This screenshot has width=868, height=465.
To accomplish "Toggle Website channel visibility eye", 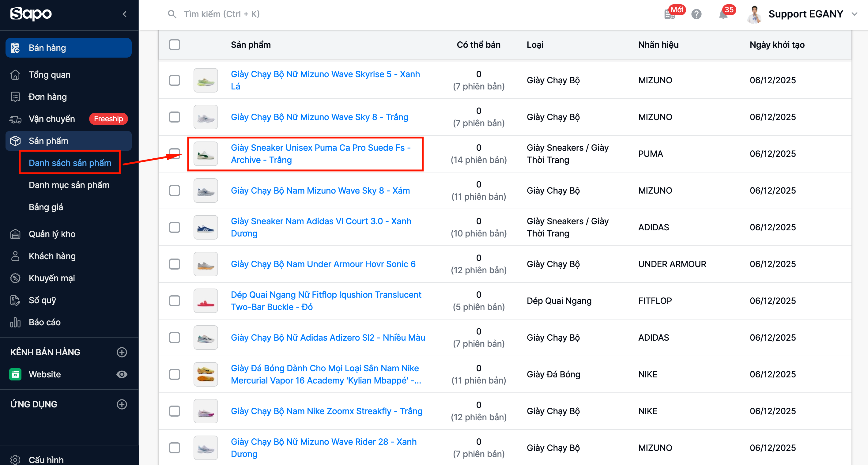I will tap(122, 374).
